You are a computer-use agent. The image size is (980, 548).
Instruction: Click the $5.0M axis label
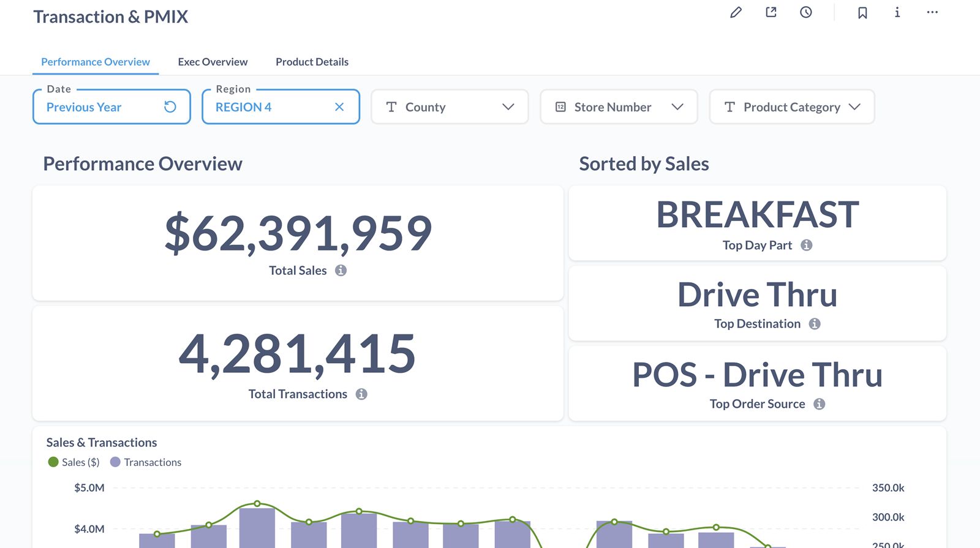tap(89, 488)
